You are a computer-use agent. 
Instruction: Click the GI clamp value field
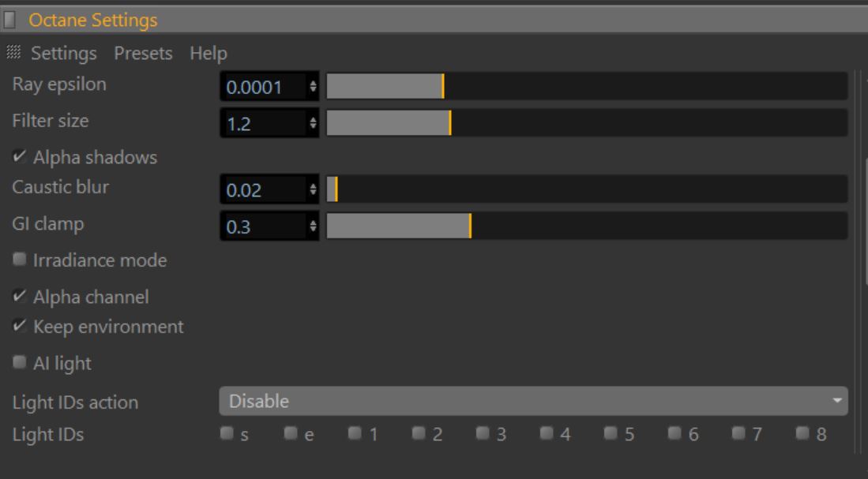(264, 226)
